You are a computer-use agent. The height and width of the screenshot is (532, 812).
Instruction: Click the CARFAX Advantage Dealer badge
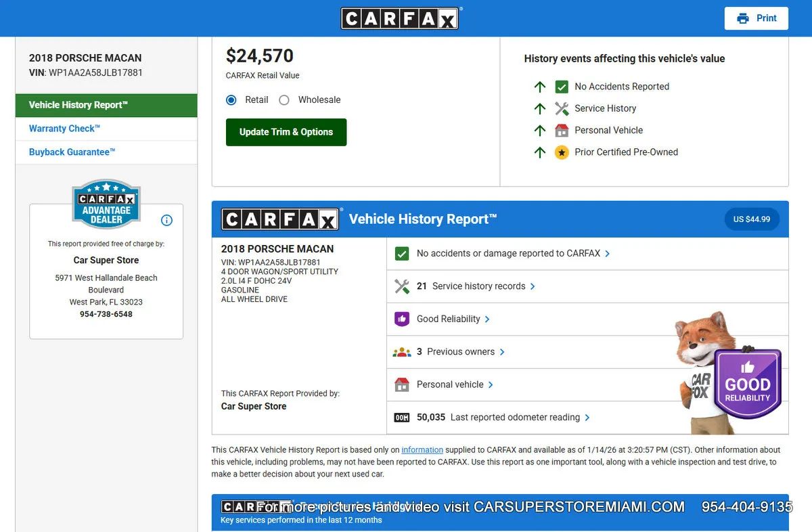tap(106, 204)
